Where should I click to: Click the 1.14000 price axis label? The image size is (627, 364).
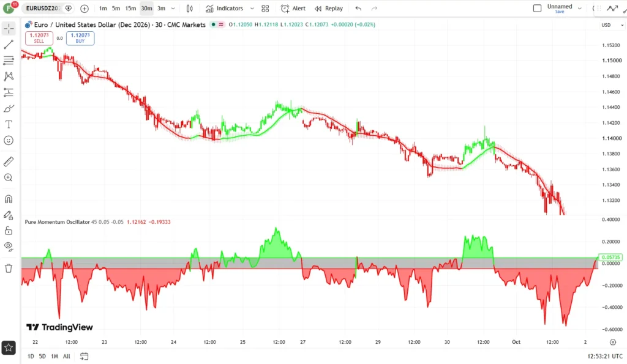(612, 138)
